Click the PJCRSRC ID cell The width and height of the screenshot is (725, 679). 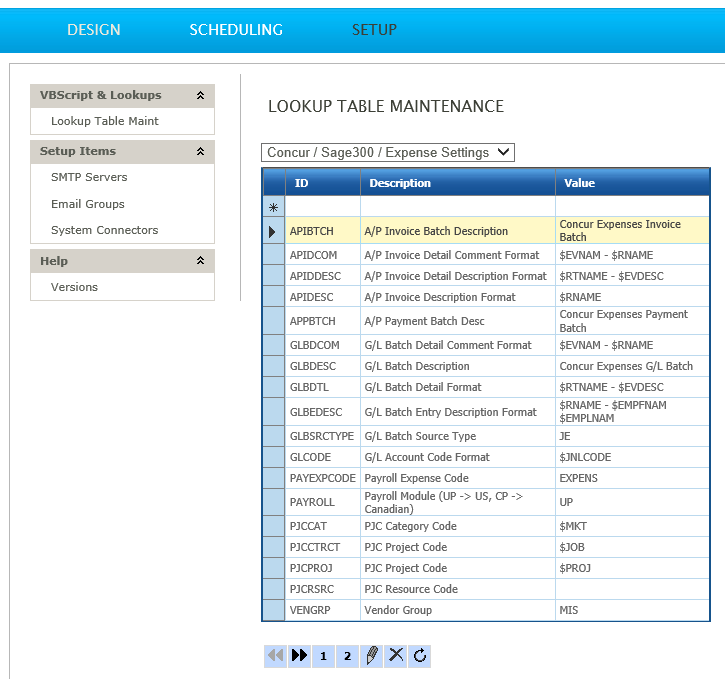tap(323, 589)
